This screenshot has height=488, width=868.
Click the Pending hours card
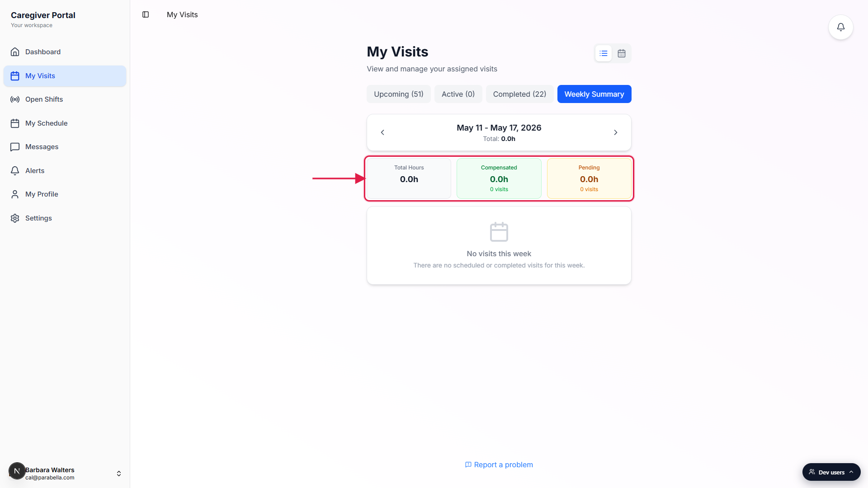[589, 178]
